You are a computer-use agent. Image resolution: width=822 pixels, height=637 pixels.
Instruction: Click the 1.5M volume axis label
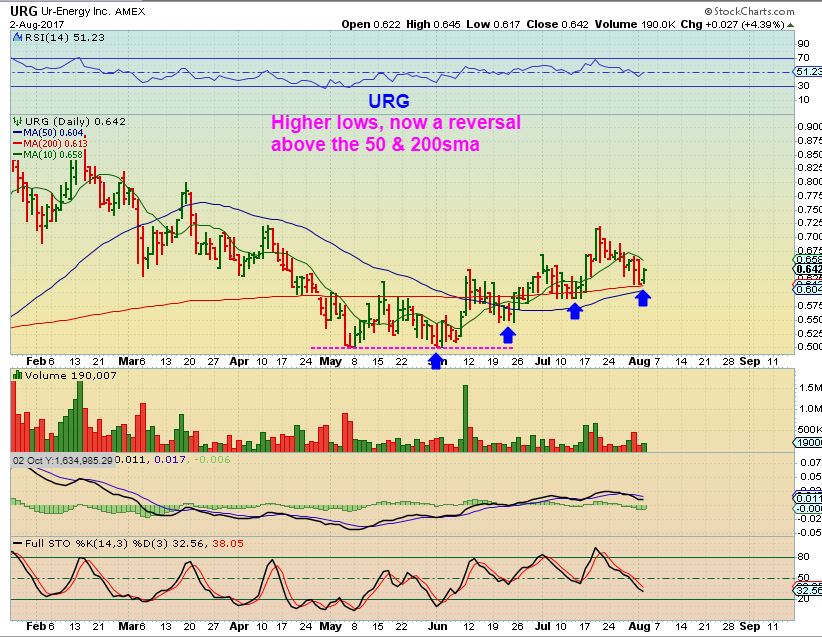coord(810,387)
